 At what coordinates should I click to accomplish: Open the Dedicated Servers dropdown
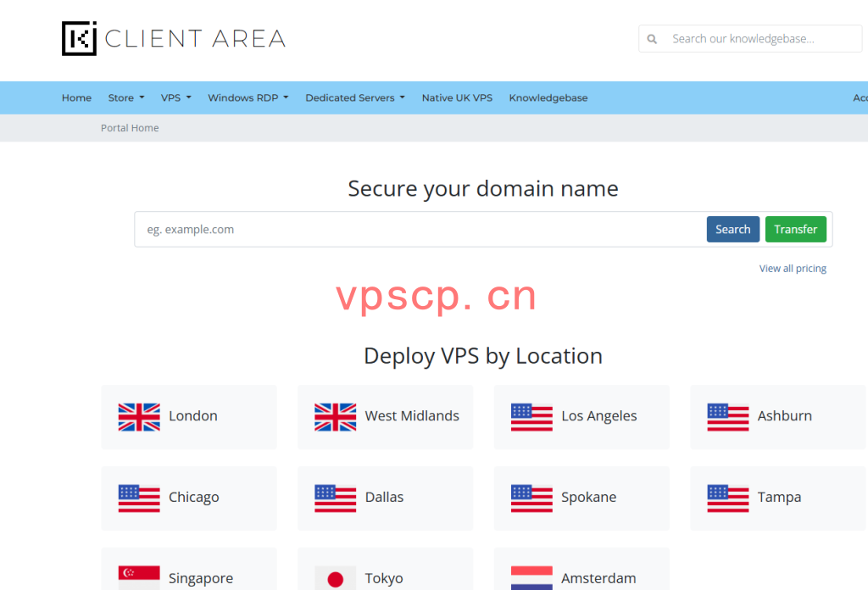[x=355, y=98]
